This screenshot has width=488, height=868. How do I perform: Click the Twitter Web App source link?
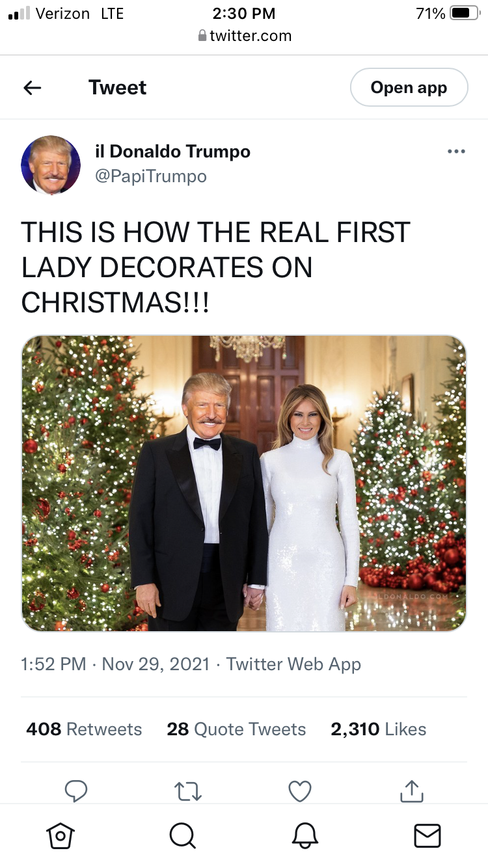(x=293, y=664)
